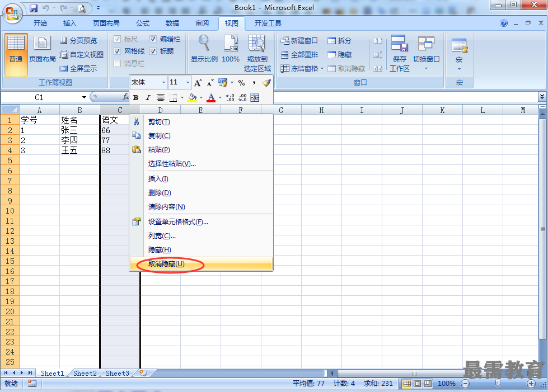Toggle the Gridlines (网格线) checkbox

[x=118, y=51]
